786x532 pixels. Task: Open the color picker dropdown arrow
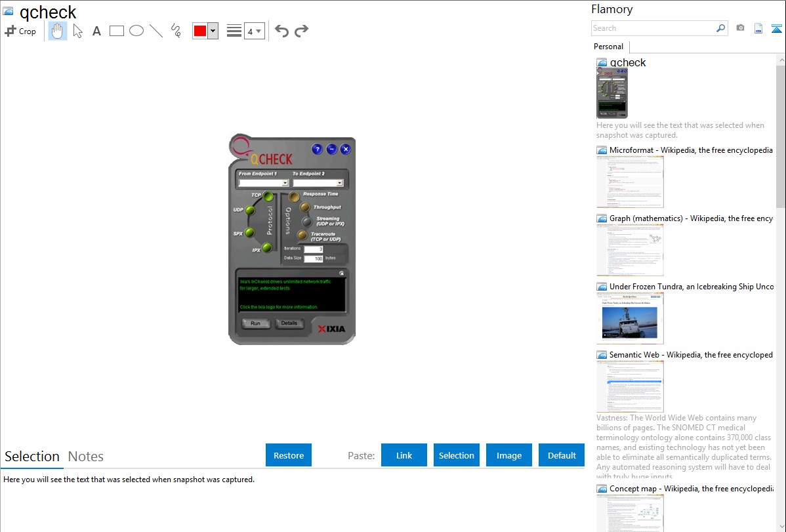pyautogui.click(x=213, y=31)
